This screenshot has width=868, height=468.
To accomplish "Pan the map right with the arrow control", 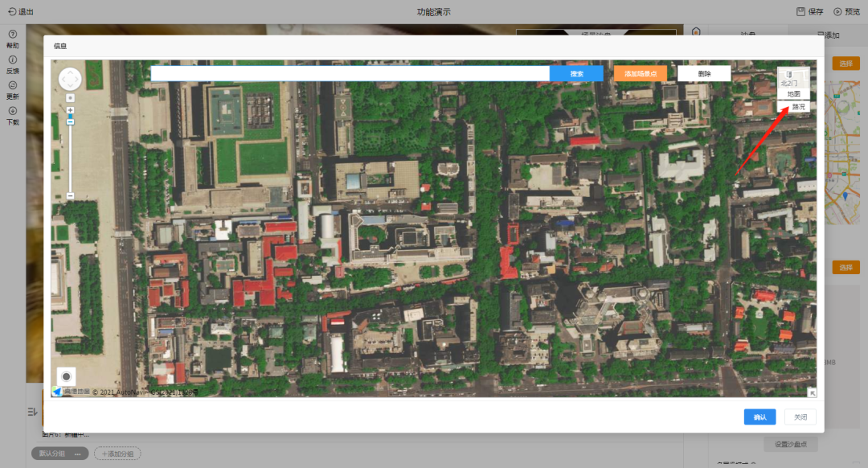I will (77, 79).
